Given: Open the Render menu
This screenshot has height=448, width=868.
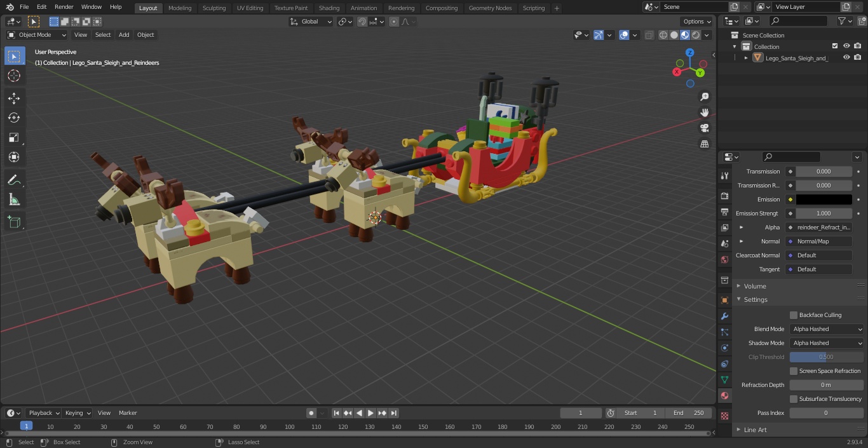Looking at the screenshot, I should click(x=64, y=7).
